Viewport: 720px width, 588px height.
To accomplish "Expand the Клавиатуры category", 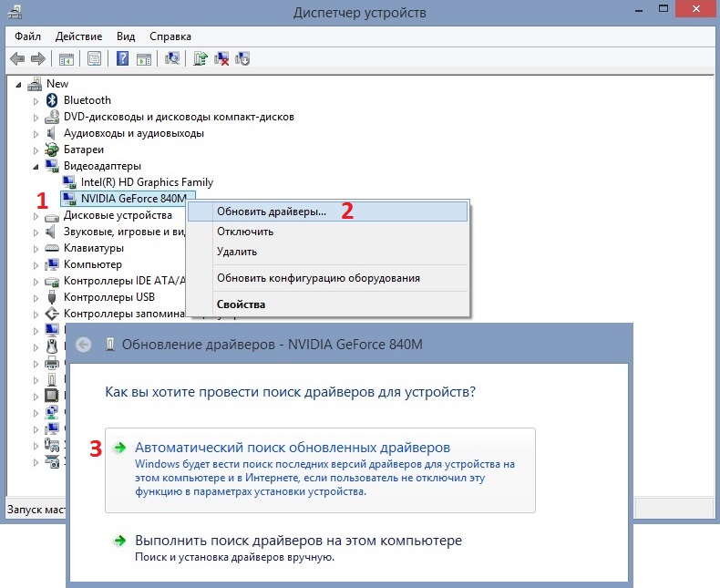I will [x=36, y=249].
